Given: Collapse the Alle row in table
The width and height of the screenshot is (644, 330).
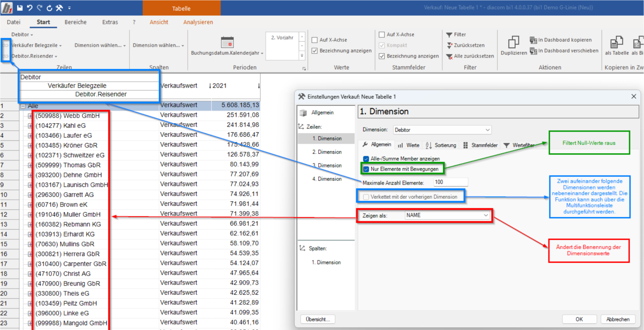Looking at the screenshot, I should pyautogui.click(x=23, y=106).
